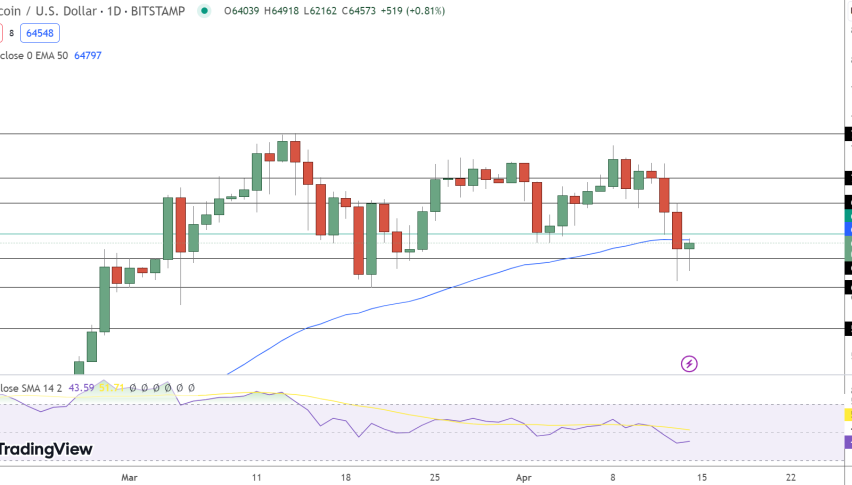Click the low price L62162

(x=320, y=11)
